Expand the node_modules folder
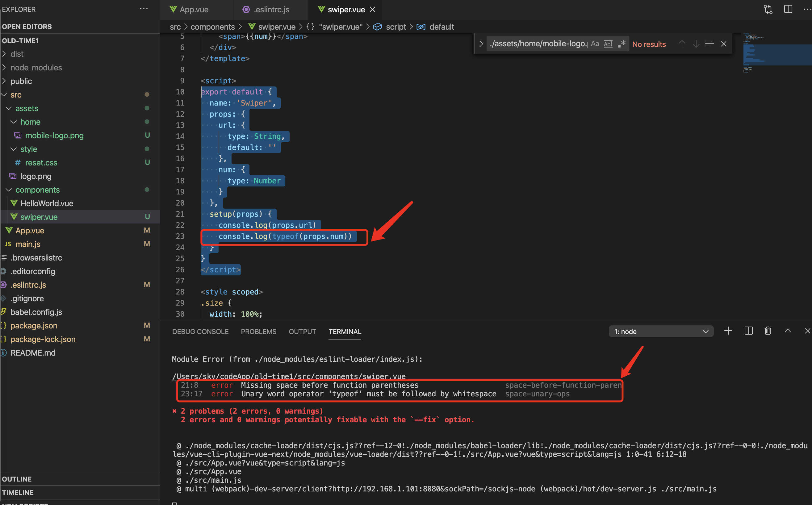 (36, 68)
